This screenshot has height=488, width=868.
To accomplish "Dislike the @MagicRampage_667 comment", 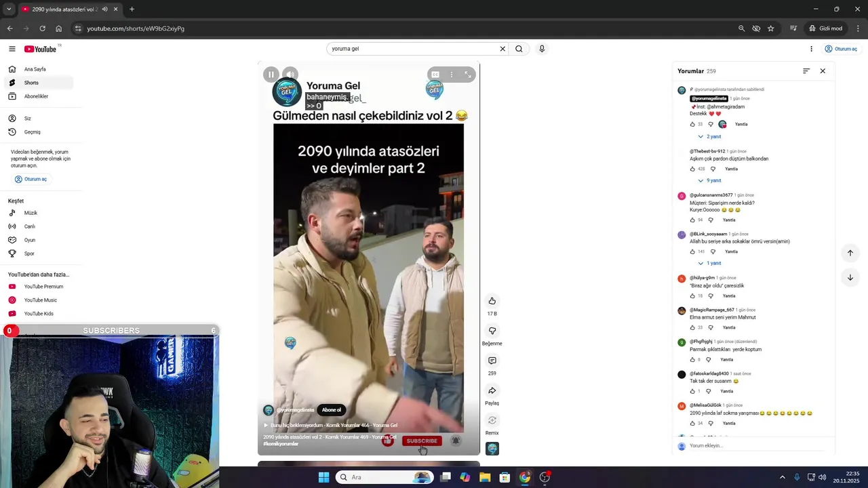I will [x=711, y=328].
